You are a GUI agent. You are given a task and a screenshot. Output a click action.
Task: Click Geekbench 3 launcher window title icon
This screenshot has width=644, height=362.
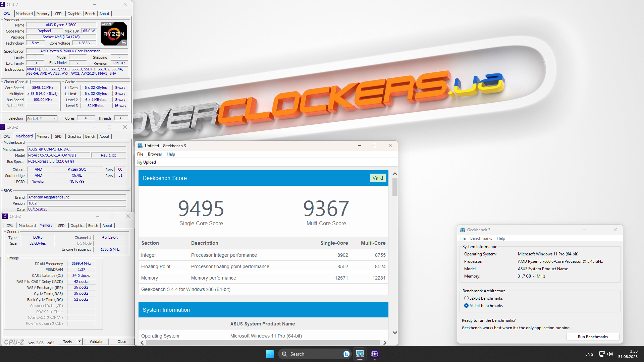coord(463,230)
